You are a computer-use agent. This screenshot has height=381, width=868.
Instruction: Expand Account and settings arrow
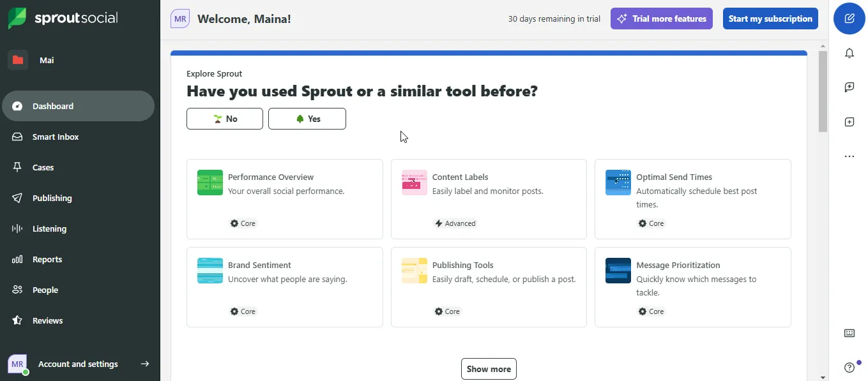(x=145, y=364)
